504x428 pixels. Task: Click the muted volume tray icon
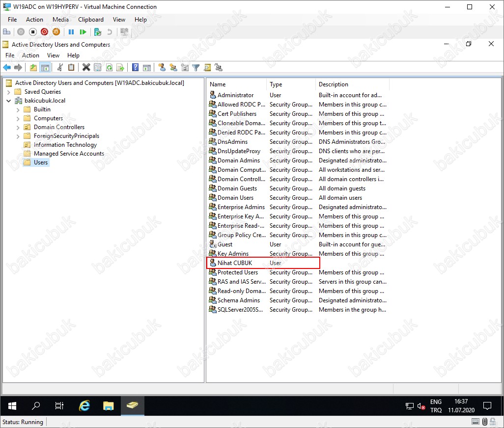pyautogui.click(x=421, y=406)
